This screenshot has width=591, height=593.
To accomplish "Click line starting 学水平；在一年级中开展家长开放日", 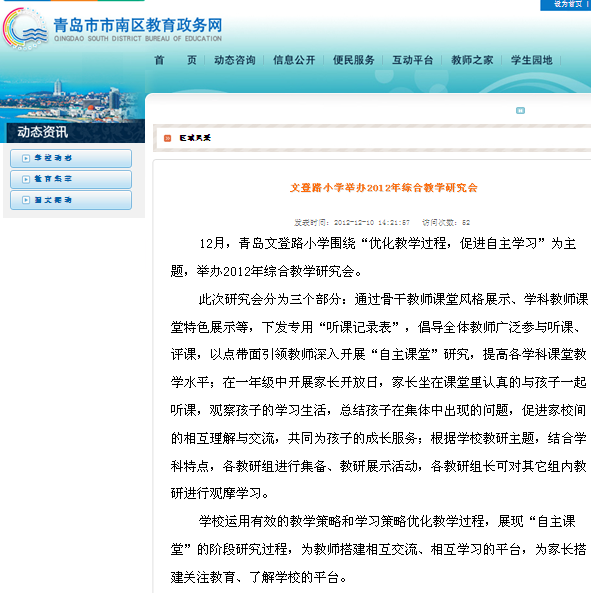I will (x=378, y=382).
